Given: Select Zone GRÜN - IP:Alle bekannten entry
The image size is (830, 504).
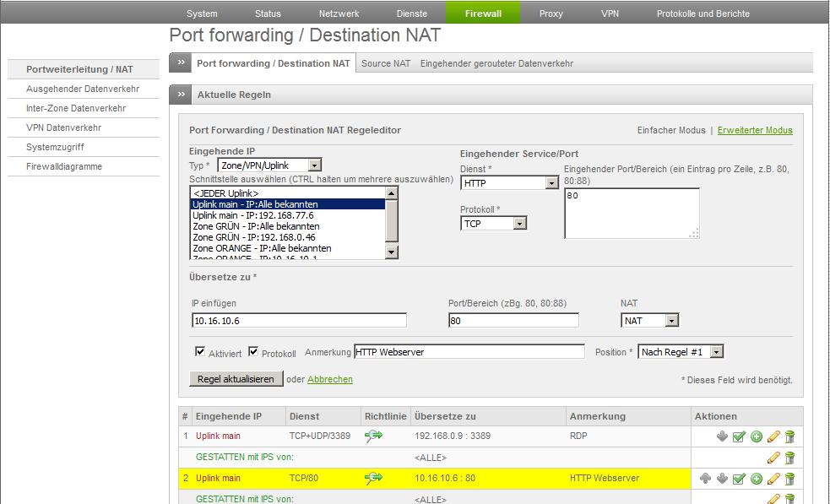Looking at the screenshot, I should coord(287,226).
